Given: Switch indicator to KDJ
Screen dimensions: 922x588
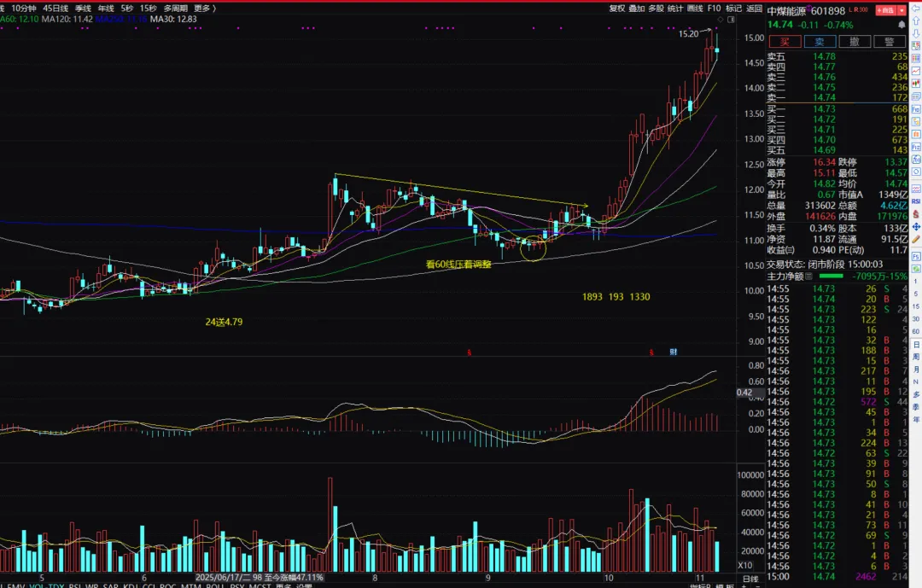Looking at the screenshot, I should pos(130,585).
